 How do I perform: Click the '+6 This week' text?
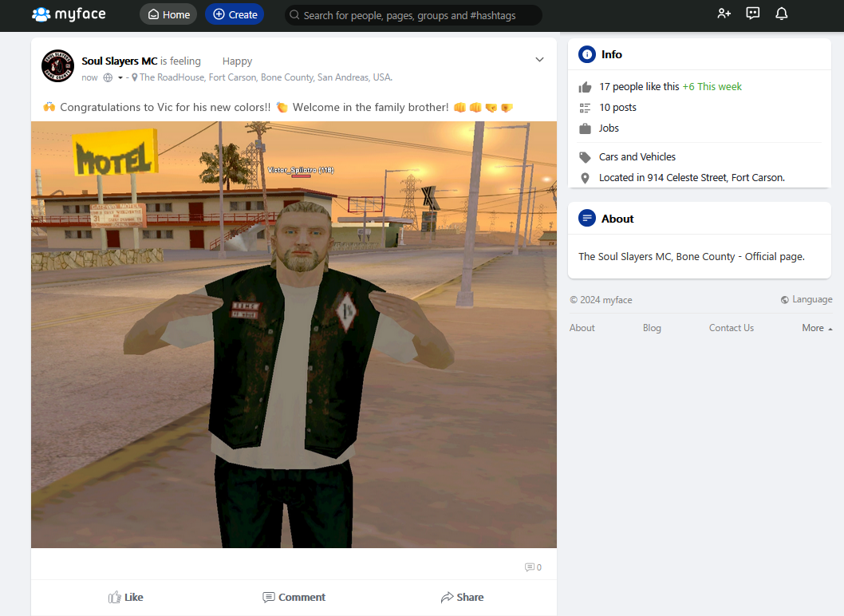coord(712,87)
